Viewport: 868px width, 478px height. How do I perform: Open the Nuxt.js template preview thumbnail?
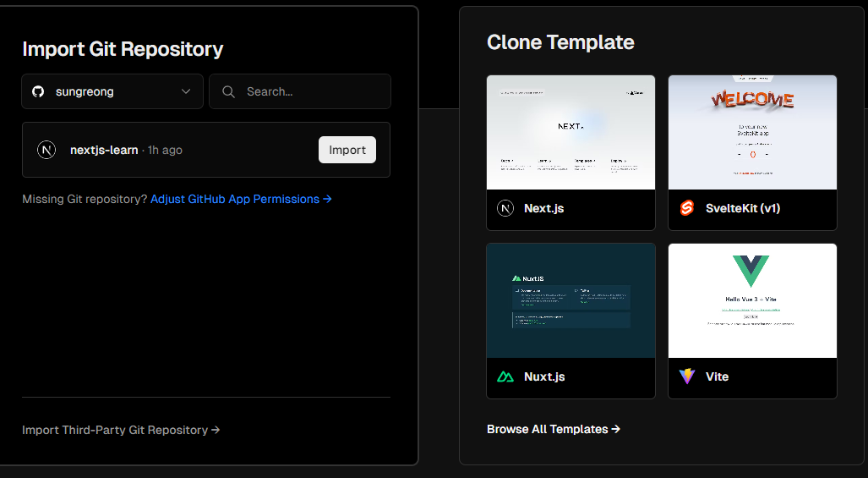tap(570, 300)
